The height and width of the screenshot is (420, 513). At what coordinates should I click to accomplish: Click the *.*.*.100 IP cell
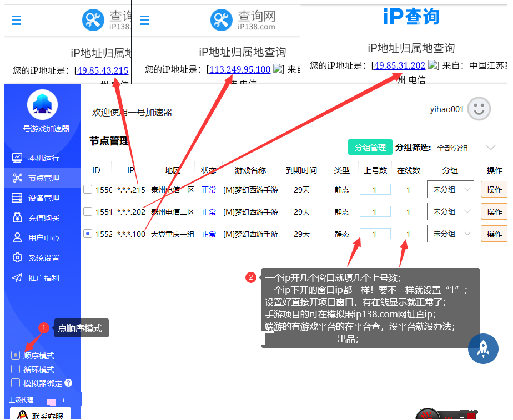[131, 234]
